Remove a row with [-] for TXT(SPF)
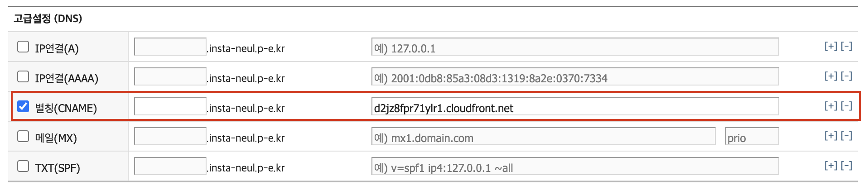The height and width of the screenshot is (190, 868). [847, 166]
